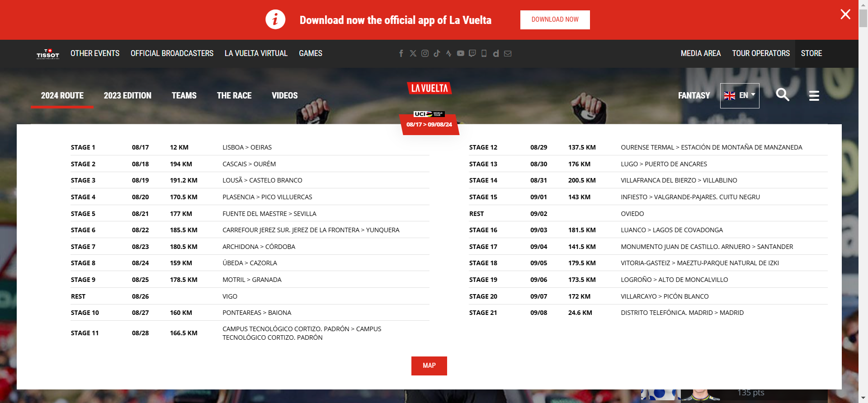The height and width of the screenshot is (403, 868).
Task: Open the Dailymotion 'd' icon
Action: tap(496, 53)
